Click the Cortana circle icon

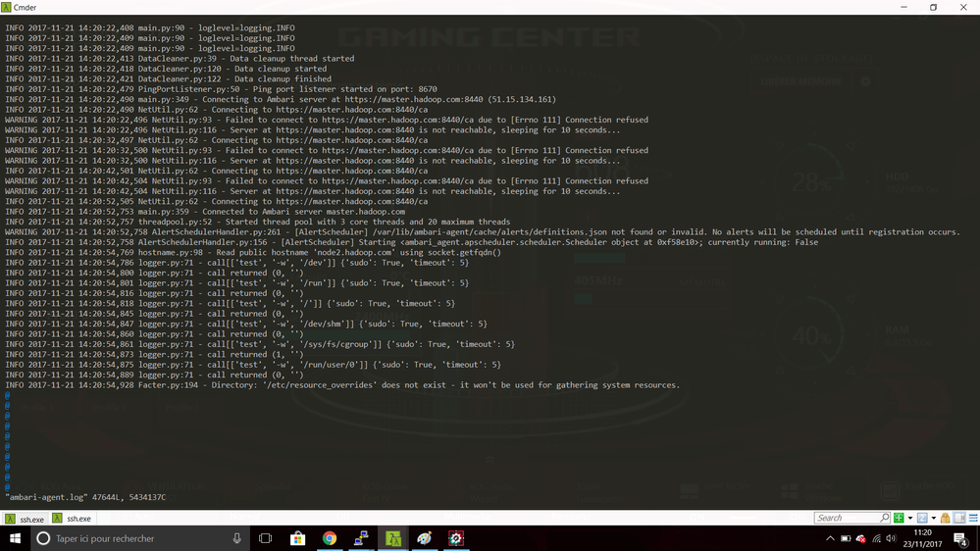[x=43, y=538]
